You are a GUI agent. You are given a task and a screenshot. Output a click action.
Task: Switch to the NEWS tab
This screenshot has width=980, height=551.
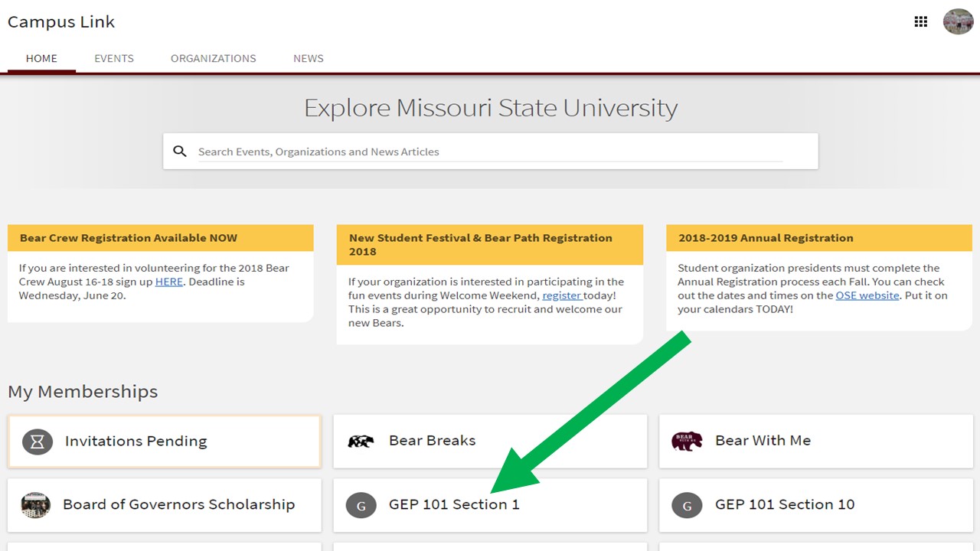click(308, 58)
